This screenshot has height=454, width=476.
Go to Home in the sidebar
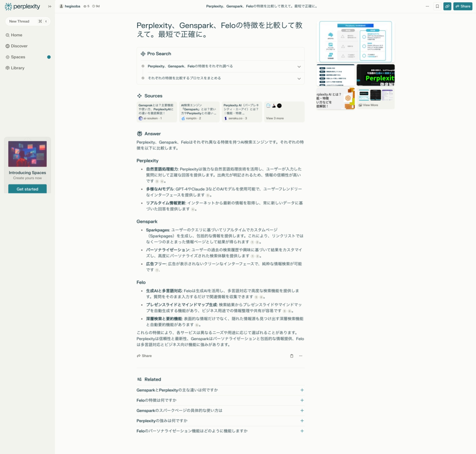coord(14,35)
